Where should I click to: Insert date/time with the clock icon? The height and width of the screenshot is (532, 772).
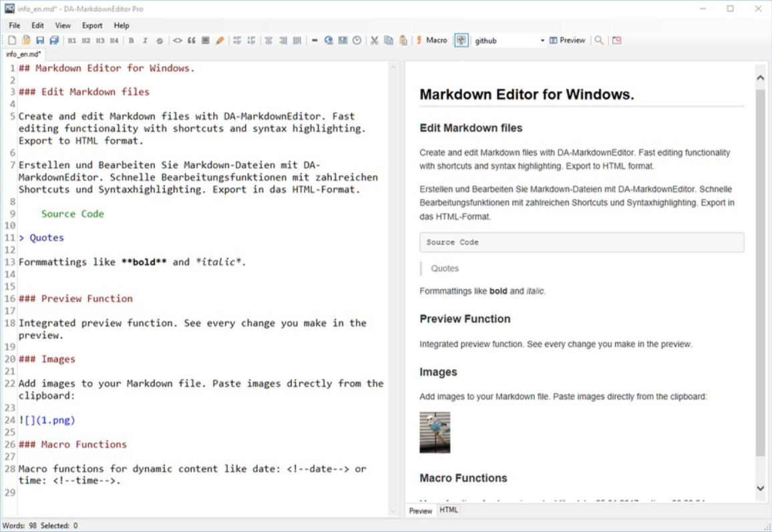point(357,40)
